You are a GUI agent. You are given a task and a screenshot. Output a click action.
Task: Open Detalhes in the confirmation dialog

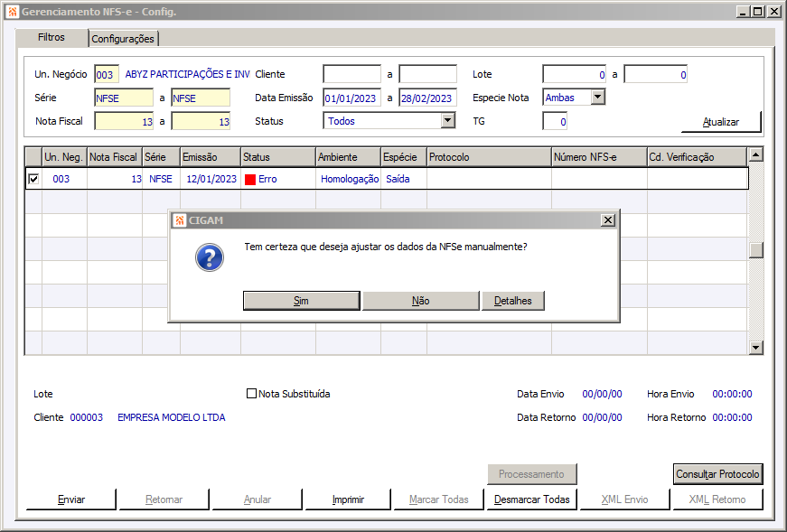pos(513,301)
